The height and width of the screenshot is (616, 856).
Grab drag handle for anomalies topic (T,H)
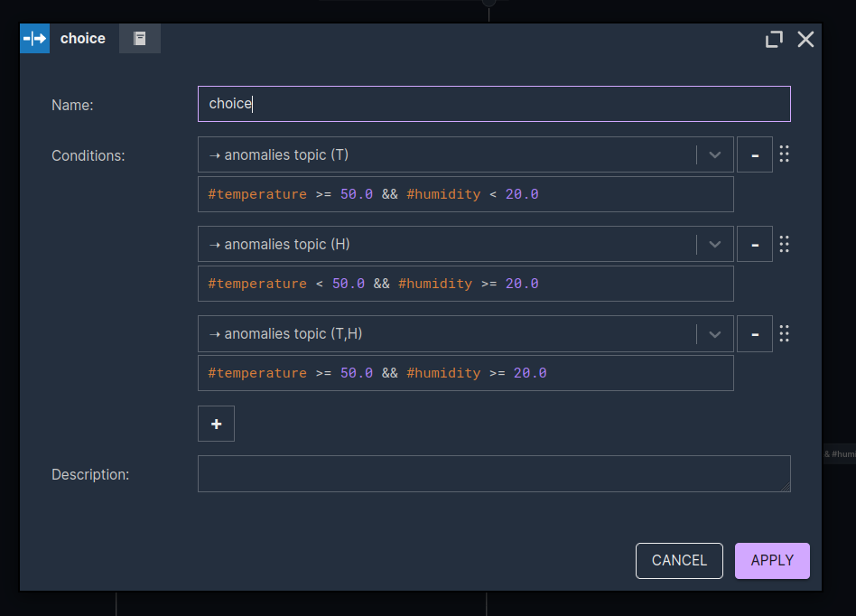click(x=784, y=333)
